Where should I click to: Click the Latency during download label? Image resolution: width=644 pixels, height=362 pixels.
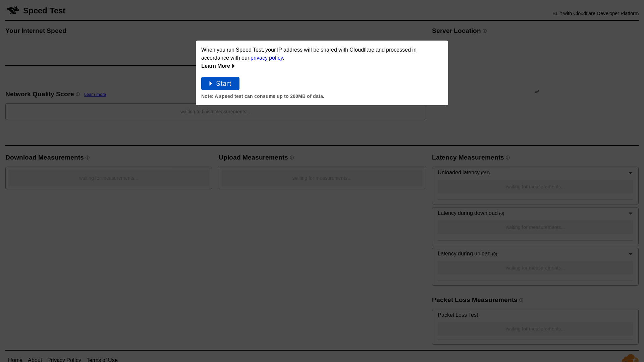click(x=468, y=213)
